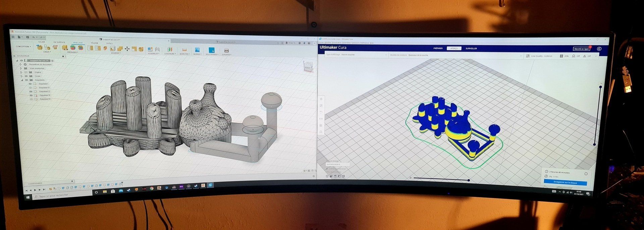Toggle visibility eye of Esquisse10

tap(31, 88)
